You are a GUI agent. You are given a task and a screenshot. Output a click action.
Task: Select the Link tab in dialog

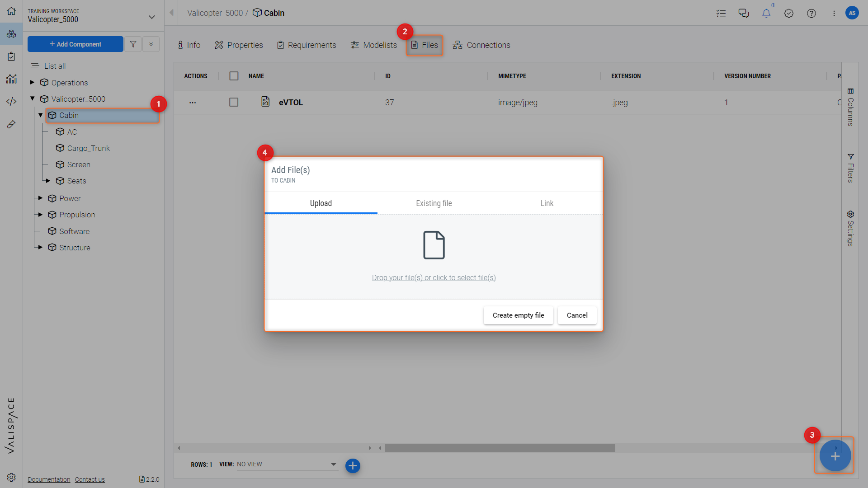(547, 203)
